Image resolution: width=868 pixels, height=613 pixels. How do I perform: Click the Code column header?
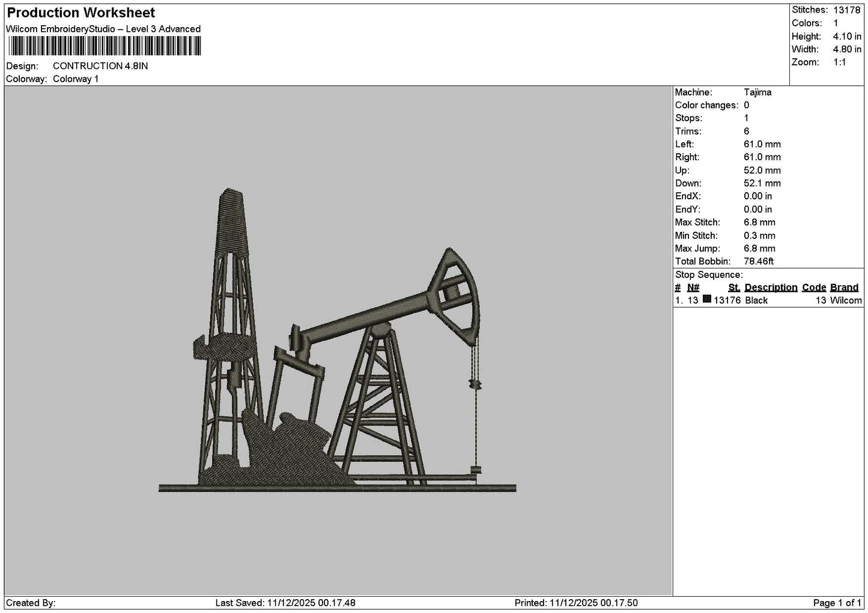814,288
